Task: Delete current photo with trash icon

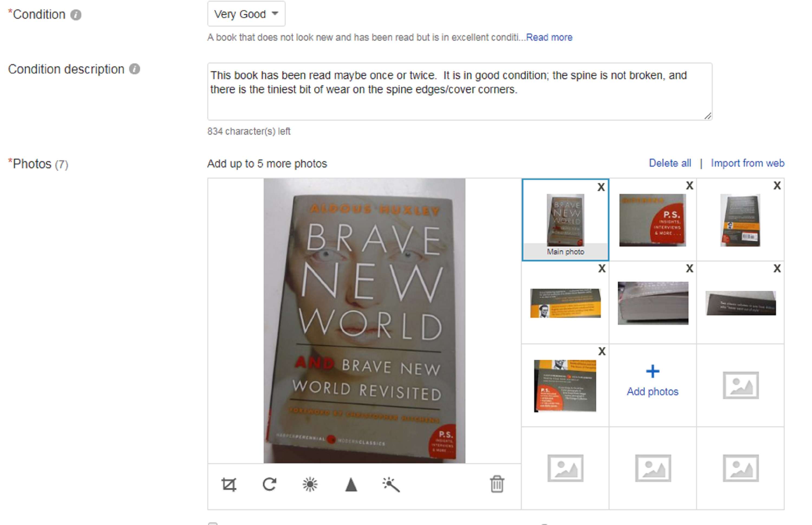Action: click(497, 484)
